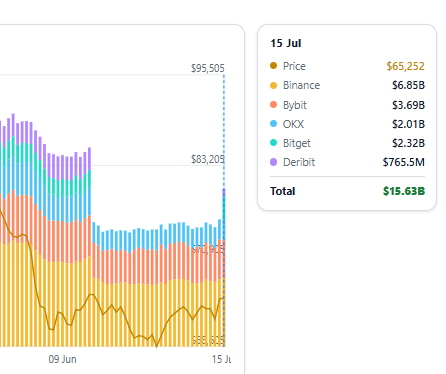This screenshot has height=374, width=446.
Task: Click the $15.63B total value
Action: (404, 191)
